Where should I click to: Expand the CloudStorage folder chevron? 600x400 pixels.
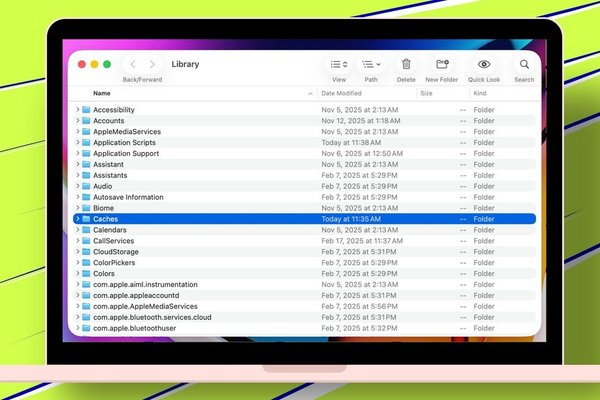(x=78, y=251)
